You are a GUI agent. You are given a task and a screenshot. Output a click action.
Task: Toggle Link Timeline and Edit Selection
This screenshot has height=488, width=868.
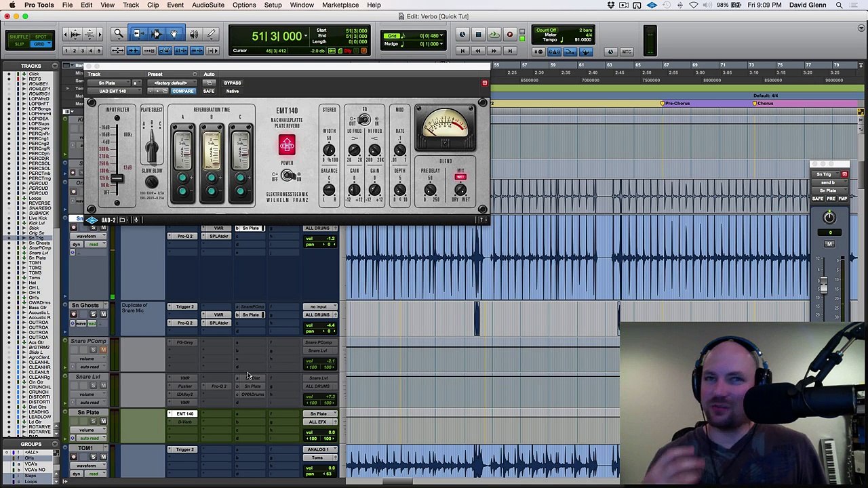tap(181, 51)
